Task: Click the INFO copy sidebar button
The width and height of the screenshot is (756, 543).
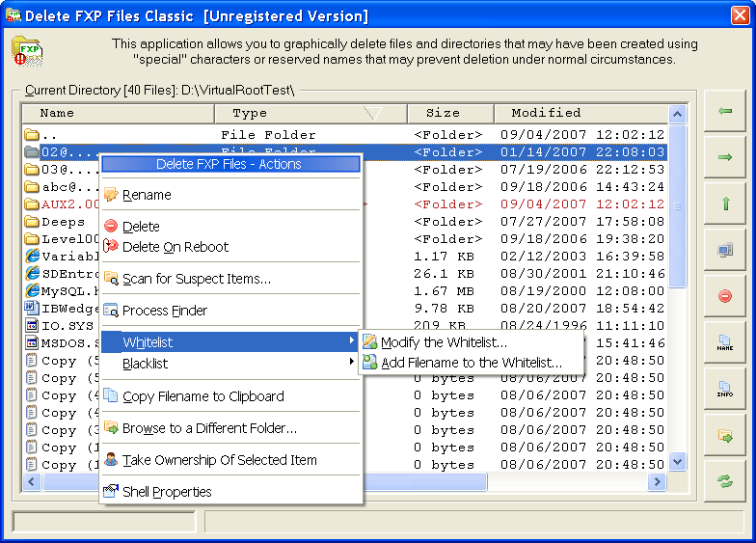Action: tap(725, 389)
